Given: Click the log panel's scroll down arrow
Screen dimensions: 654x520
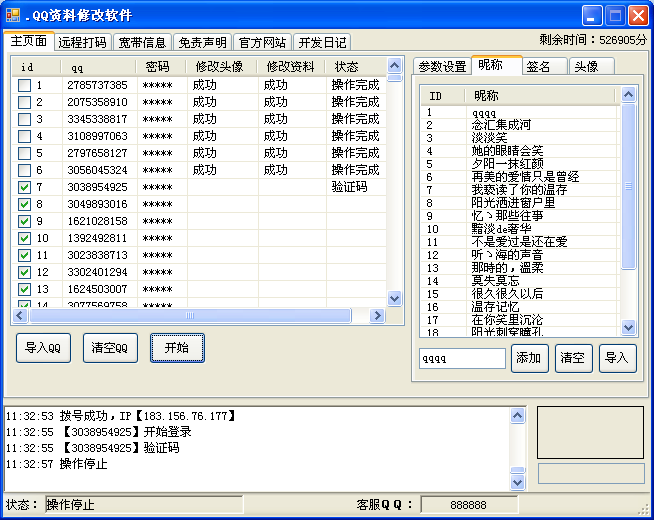Looking at the screenshot, I should click(x=516, y=482).
